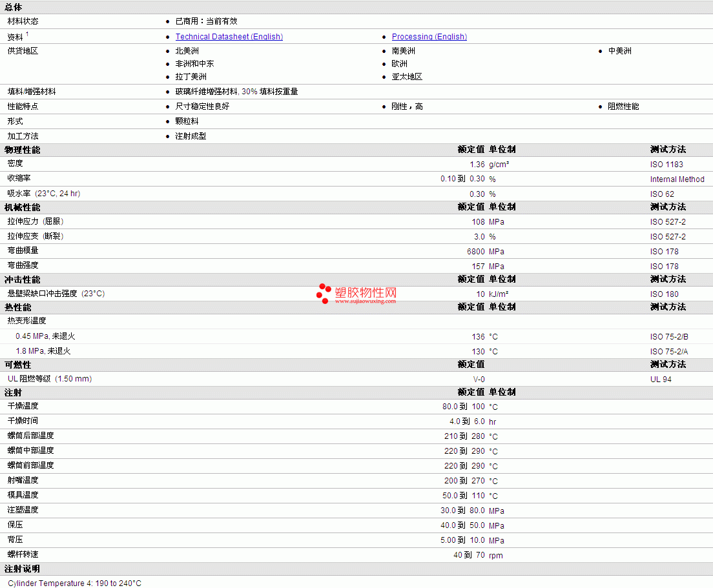Click the footnote 1 superscript beside 资料

click(x=27, y=34)
